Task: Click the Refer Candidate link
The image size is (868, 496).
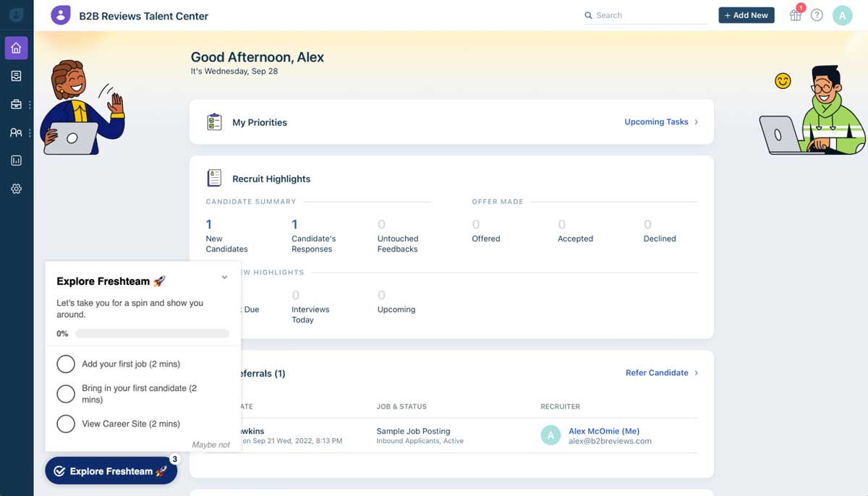Action: pos(657,372)
